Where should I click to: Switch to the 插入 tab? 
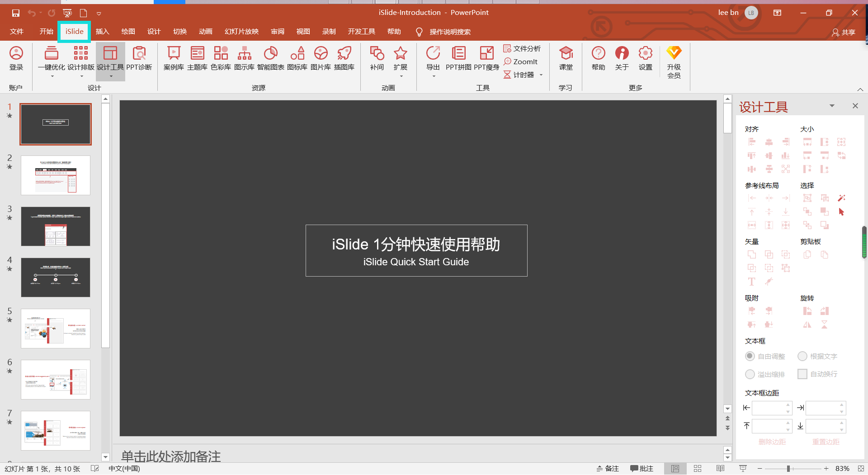tap(102, 32)
